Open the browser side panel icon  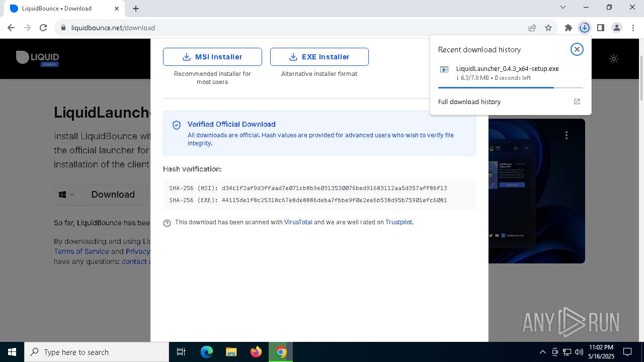click(x=600, y=28)
